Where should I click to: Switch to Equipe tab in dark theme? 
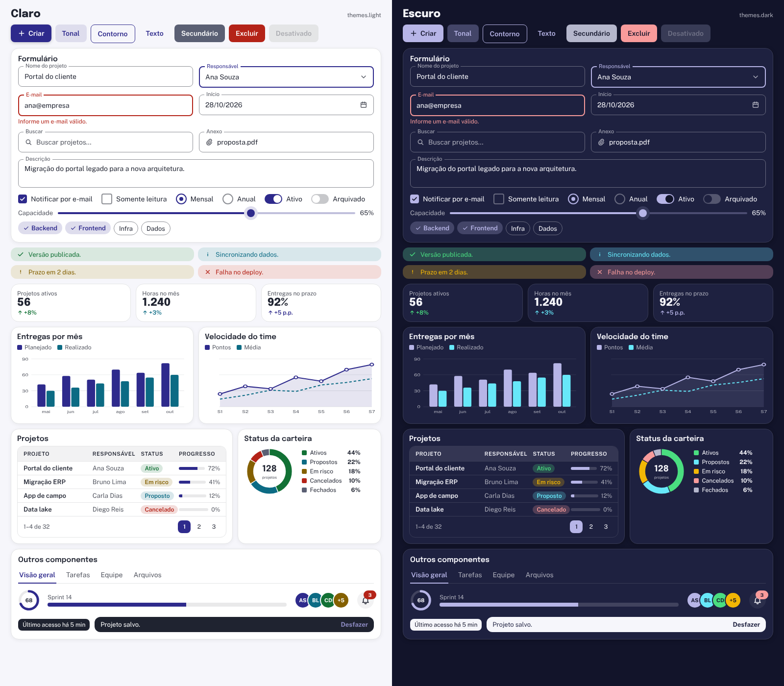coord(504,575)
